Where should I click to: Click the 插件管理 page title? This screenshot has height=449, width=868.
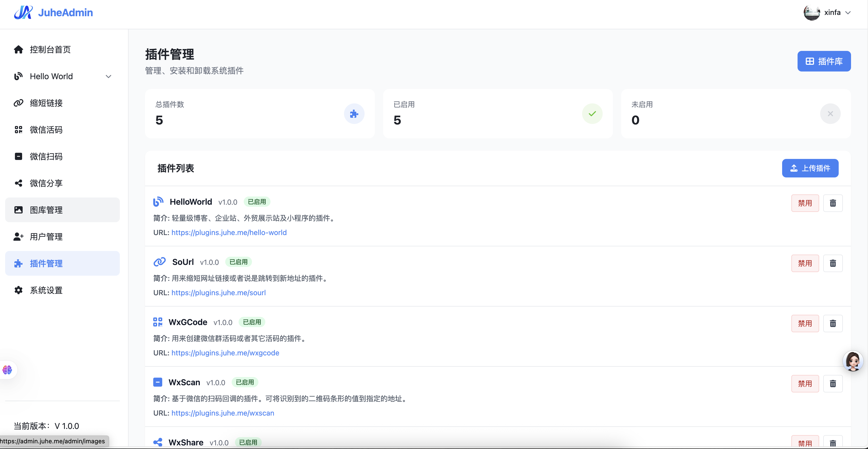[x=169, y=54]
